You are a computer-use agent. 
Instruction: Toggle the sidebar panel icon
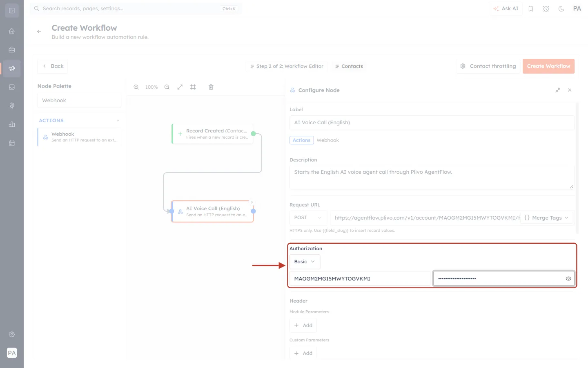[12, 11]
